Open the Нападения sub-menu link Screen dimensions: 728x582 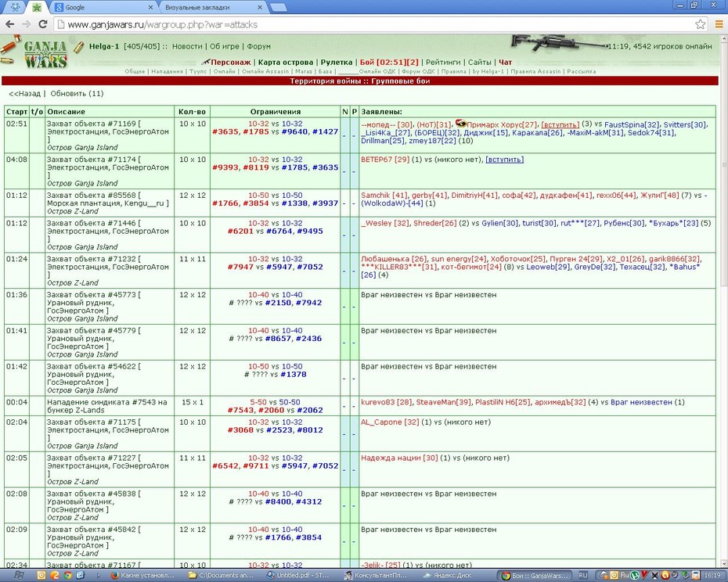coord(167,71)
